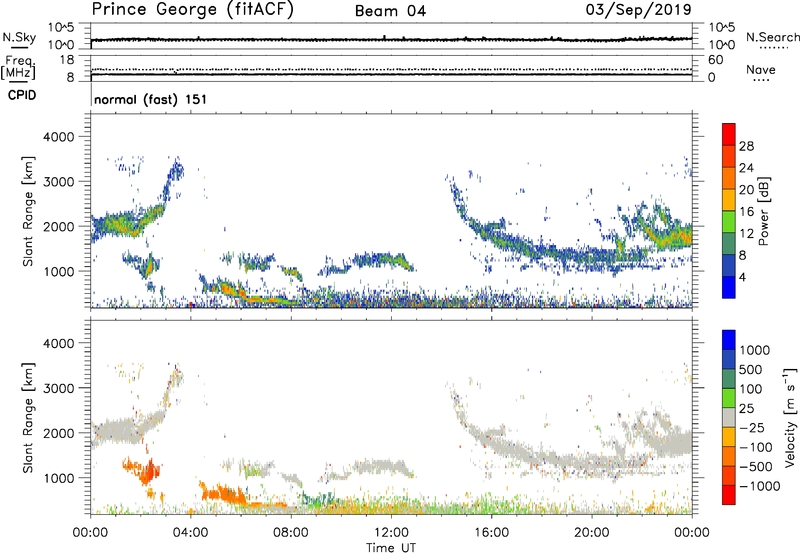Click the noise trace in N.Sky panel
Viewport: 800px width, 554px height.
[391, 39]
